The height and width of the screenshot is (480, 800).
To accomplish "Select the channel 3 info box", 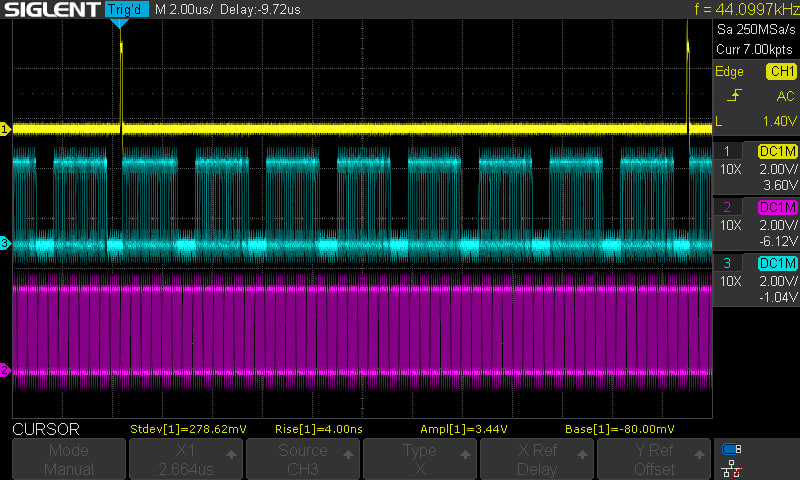I will (x=756, y=280).
